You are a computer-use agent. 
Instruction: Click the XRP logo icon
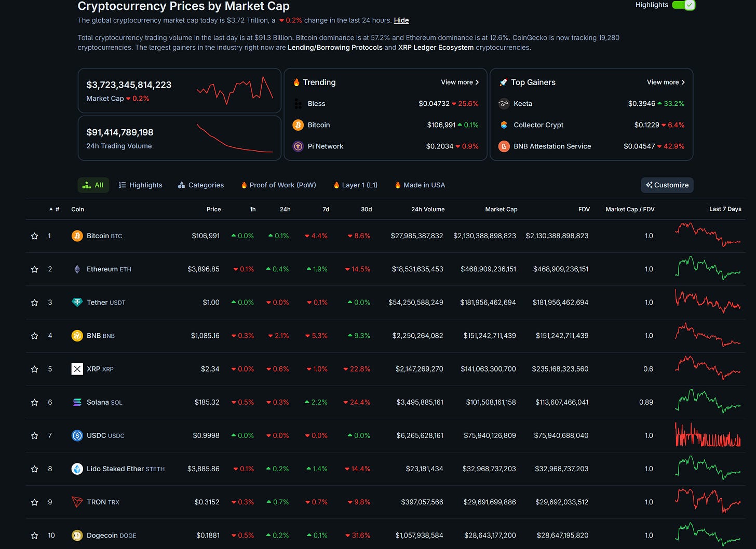coord(77,369)
